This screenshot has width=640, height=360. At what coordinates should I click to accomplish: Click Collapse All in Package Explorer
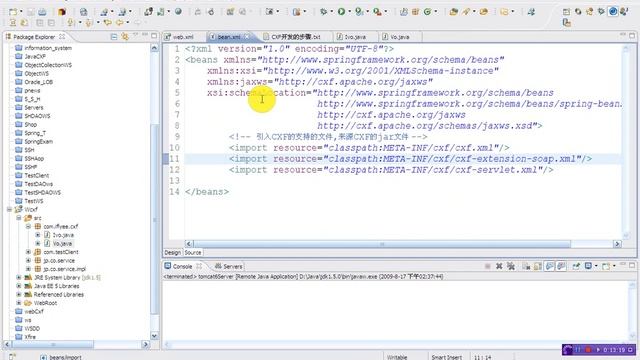click(114, 37)
